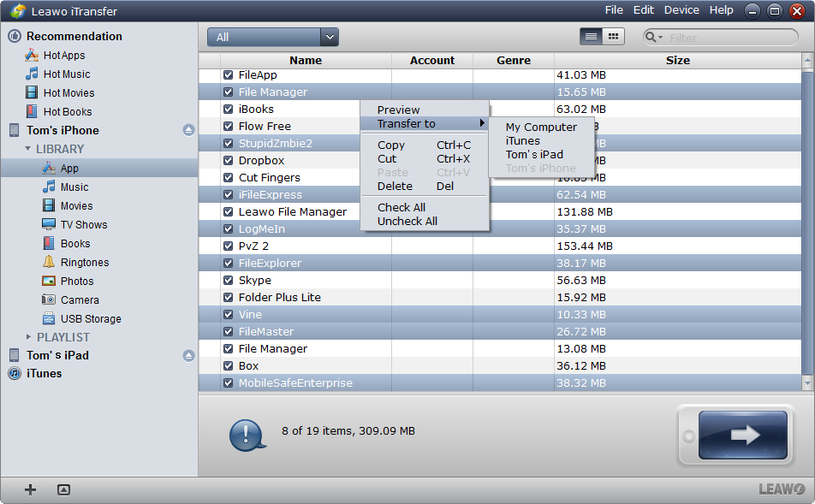815x504 pixels.
Task: Open the Device menu
Action: pos(681,10)
